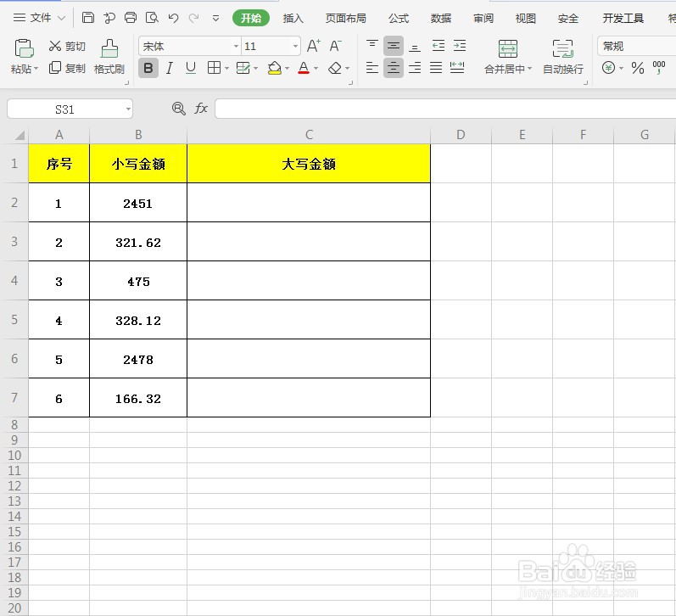Open the Name Box dropdown
The image size is (676, 616).
point(128,109)
